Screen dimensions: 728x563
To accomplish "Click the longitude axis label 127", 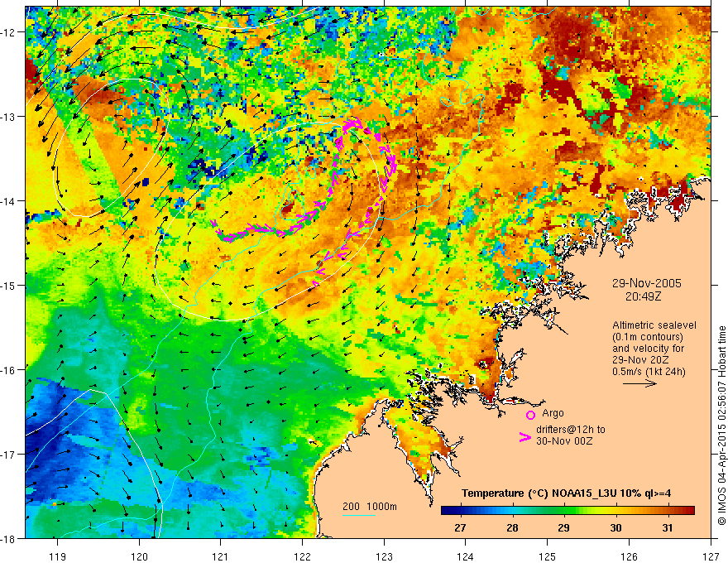I will (x=711, y=556).
